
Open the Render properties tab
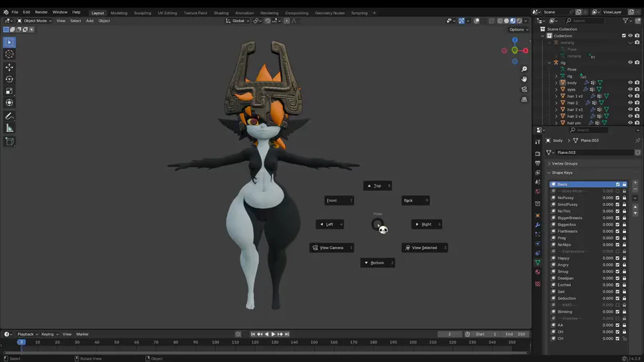[537, 154]
